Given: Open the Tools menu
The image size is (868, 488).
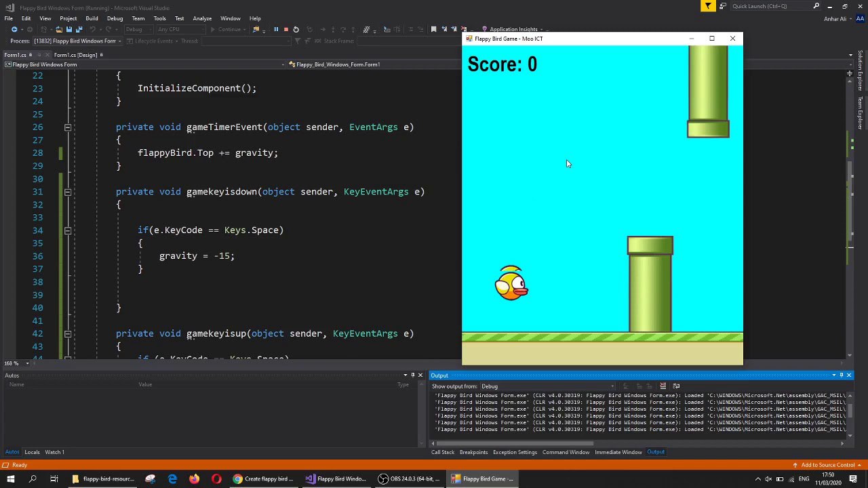Looking at the screenshot, I should 159,18.
